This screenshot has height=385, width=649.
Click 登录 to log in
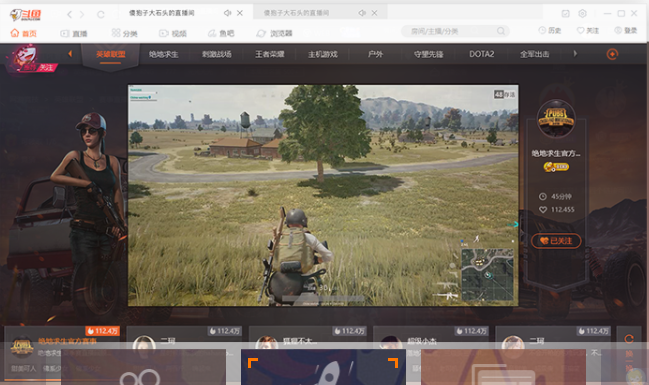point(626,31)
